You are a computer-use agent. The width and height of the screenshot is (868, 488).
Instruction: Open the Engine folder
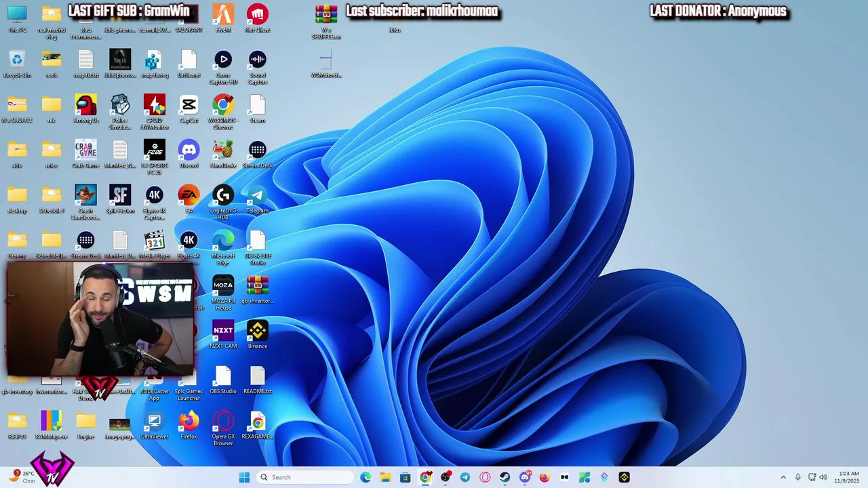click(85, 425)
